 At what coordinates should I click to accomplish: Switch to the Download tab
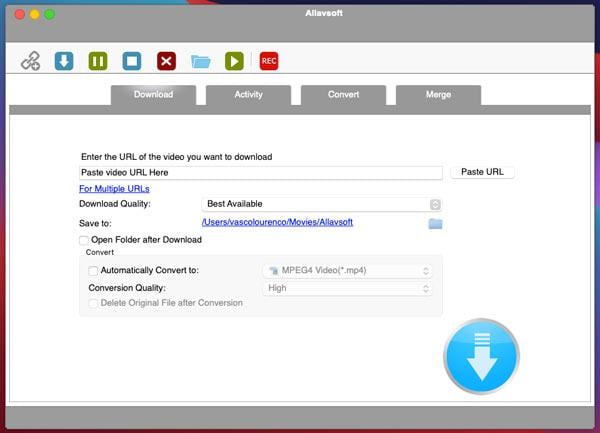(x=153, y=95)
